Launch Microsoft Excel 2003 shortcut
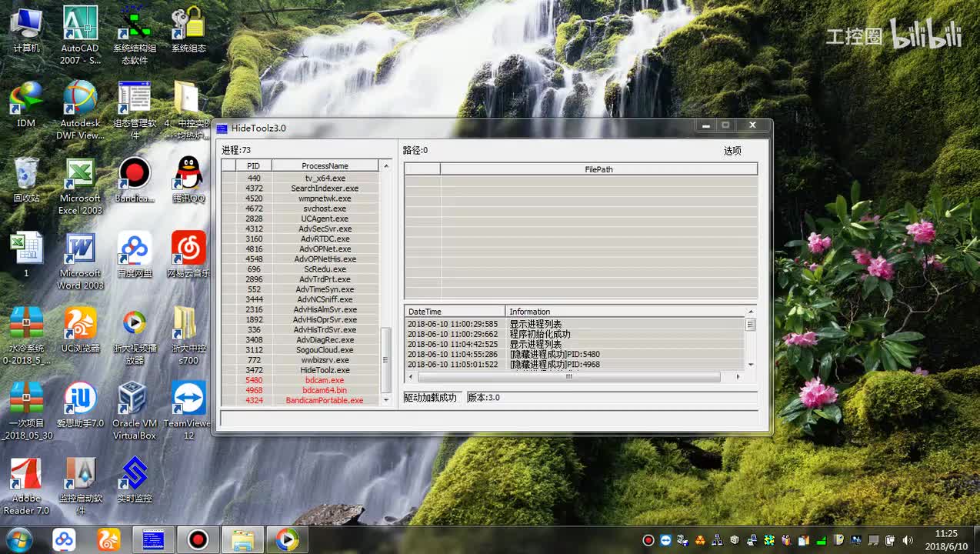This screenshot has width=980, height=554. 80,185
